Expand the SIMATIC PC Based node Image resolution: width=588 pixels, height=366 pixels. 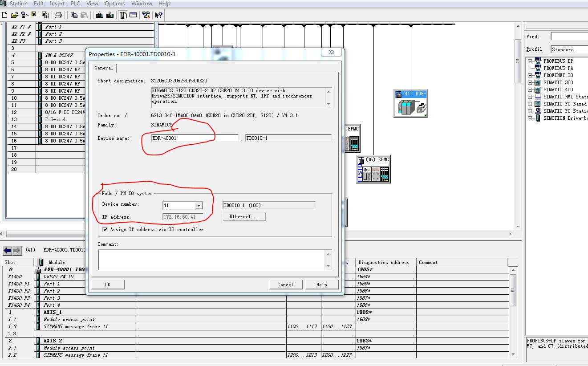point(530,104)
